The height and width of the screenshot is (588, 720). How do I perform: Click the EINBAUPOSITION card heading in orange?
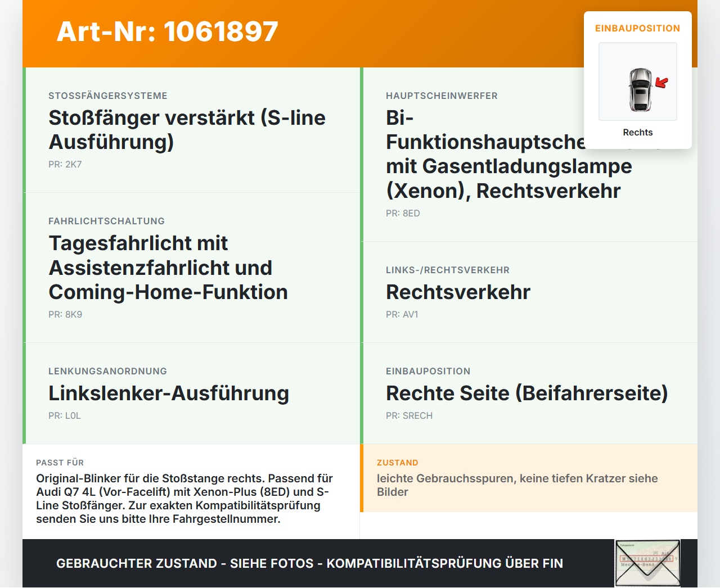(638, 28)
